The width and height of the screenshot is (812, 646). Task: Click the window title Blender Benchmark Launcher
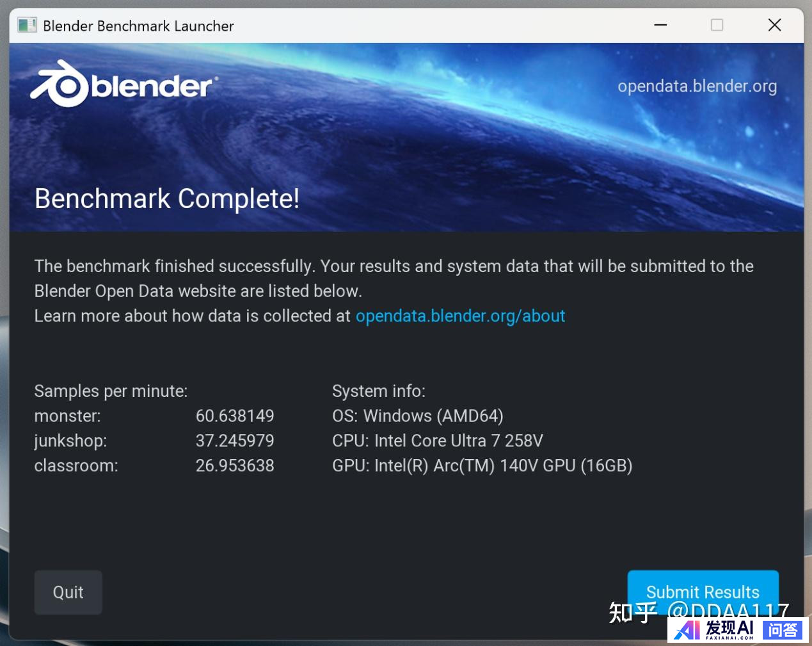(x=138, y=26)
